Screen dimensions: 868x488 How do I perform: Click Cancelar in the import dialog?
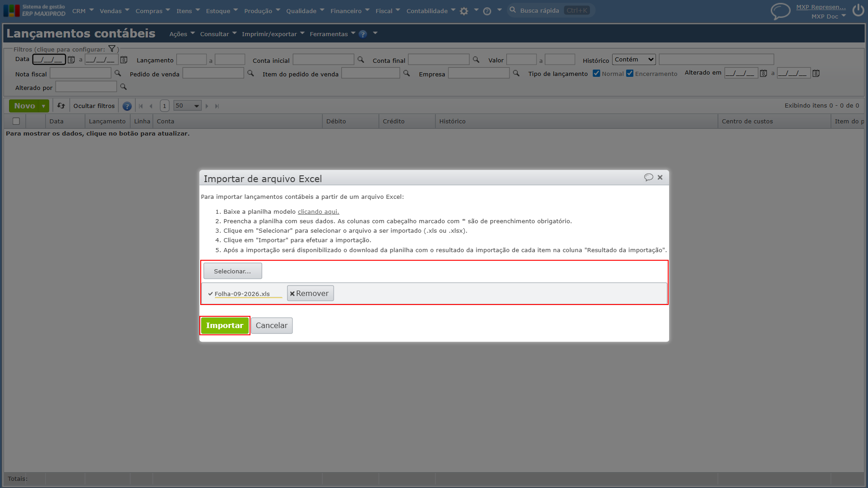[272, 325]
